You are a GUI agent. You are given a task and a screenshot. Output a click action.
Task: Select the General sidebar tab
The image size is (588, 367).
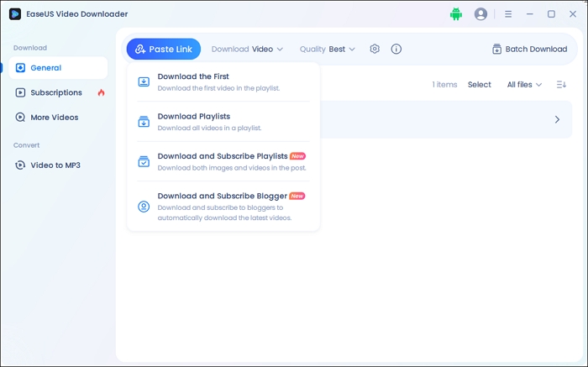(58, 68)
